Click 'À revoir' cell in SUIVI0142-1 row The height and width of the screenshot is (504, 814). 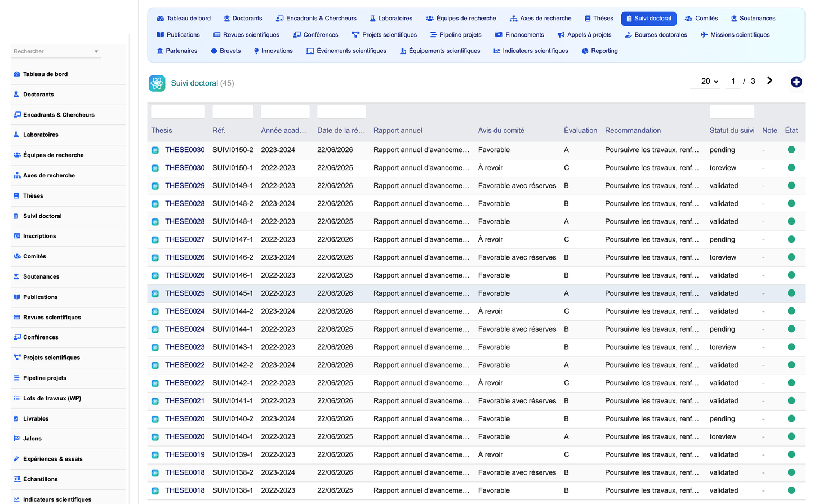(x=490, y=383)
